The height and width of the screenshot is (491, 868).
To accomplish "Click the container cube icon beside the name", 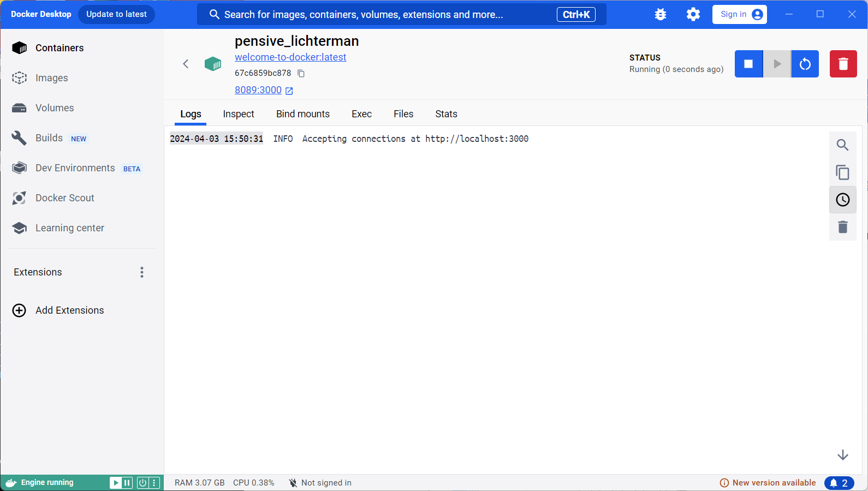I will (213, 64).
